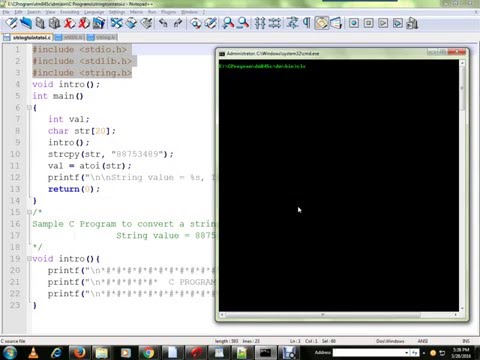Select the stringtointatoi.c tab
480x360 pixels.
click(x=27, y=37)
